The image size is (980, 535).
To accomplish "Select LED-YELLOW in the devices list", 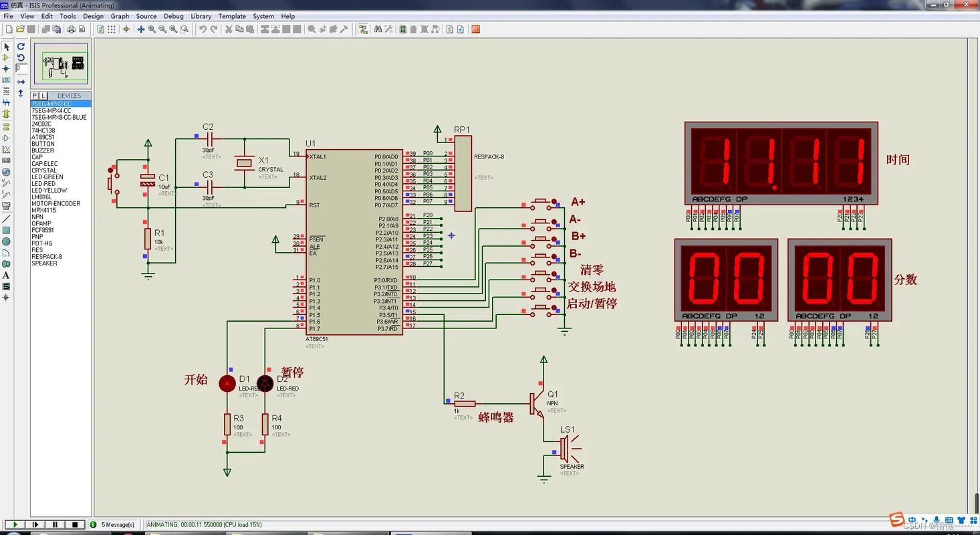I will click(x=61, y=190).
